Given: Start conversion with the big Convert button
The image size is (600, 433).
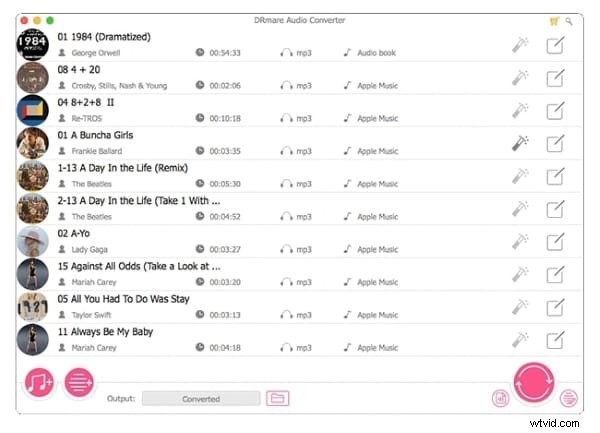Looking at the screenshot, I should pyautogui.click(x=533, y=382).
